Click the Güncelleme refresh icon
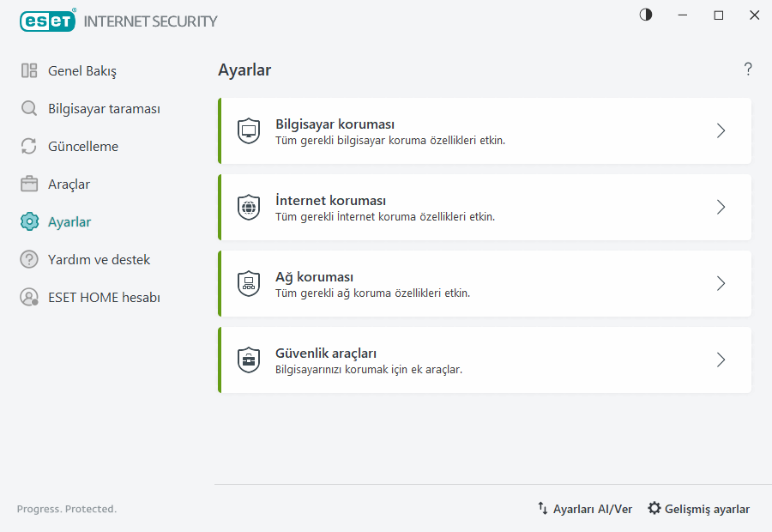 pos(27,146)
